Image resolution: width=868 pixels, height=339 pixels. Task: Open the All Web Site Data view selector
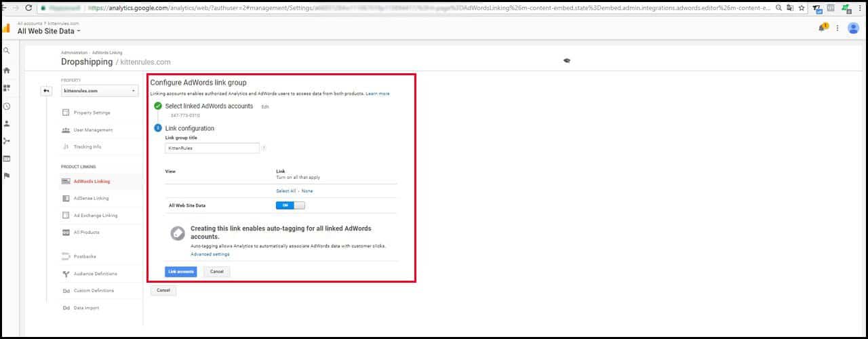[x=47, y=31]
